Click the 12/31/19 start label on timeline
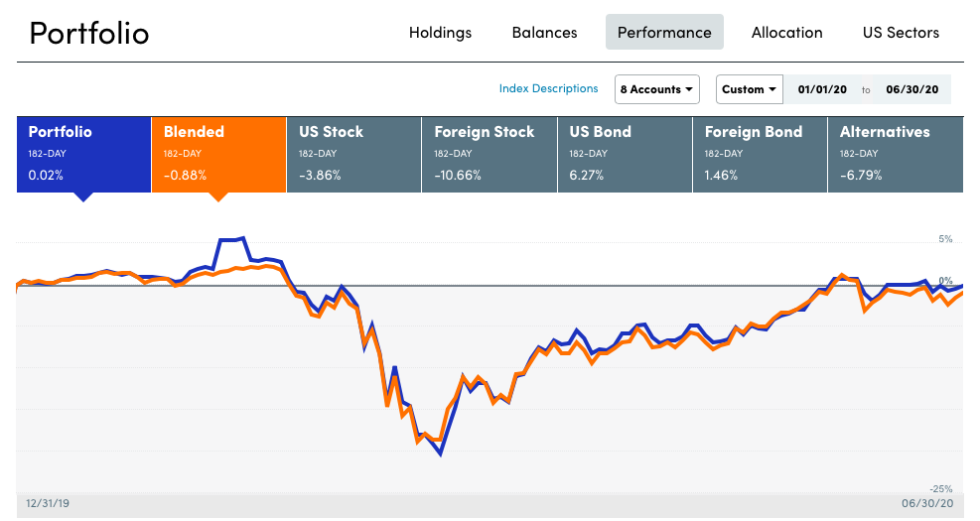Screen dimensions: 980x521 (47, 503)
